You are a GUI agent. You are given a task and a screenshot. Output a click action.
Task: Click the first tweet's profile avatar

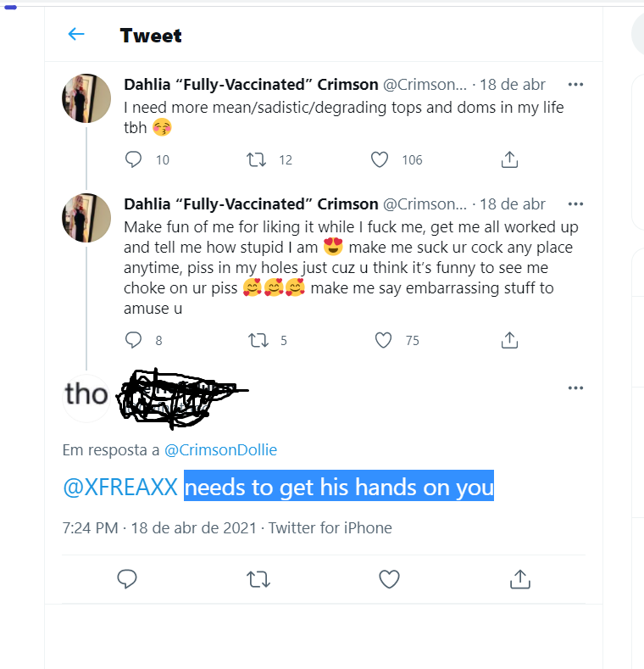(86, 98)
